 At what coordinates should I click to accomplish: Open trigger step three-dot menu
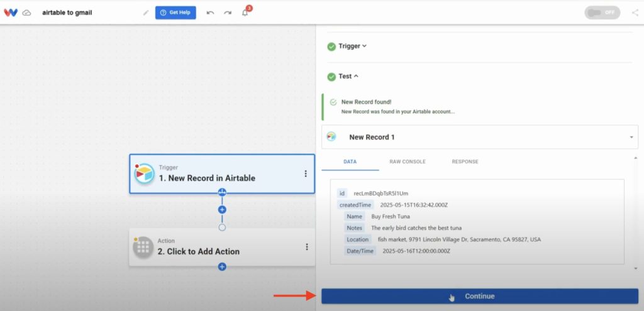click(x=306, y=173)
